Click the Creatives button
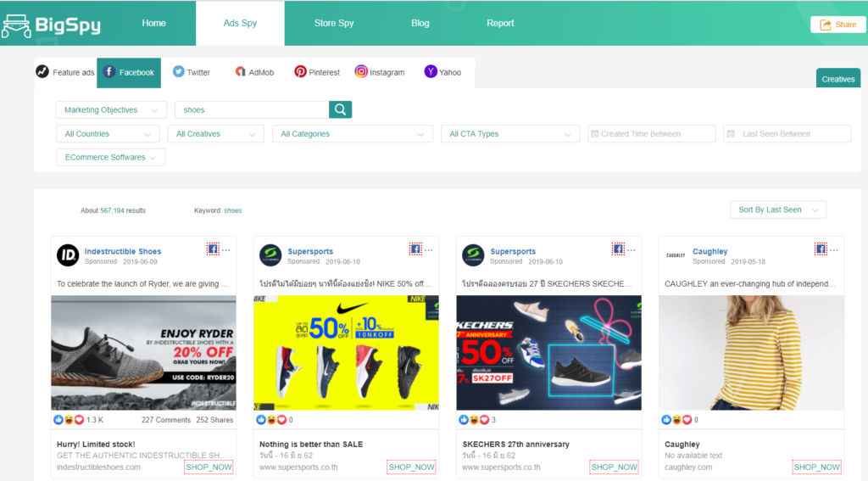The image size is (868, 481). click(838, 79)
